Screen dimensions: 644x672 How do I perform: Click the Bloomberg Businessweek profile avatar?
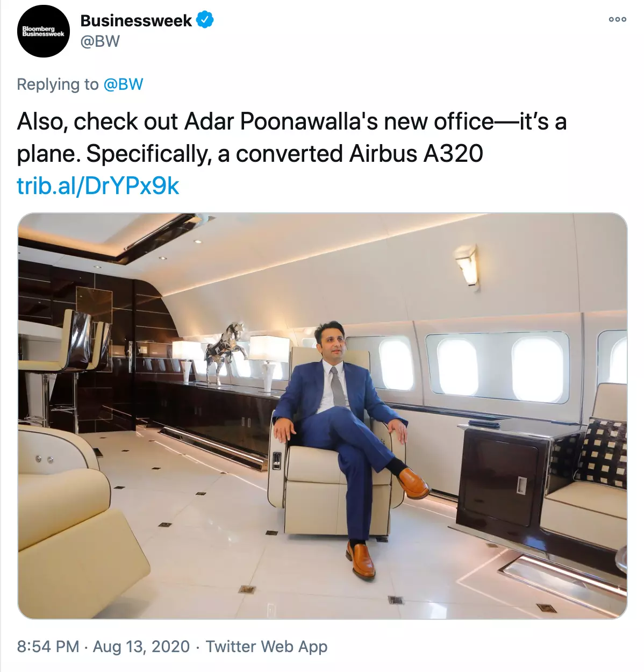[x=44, y=31]
